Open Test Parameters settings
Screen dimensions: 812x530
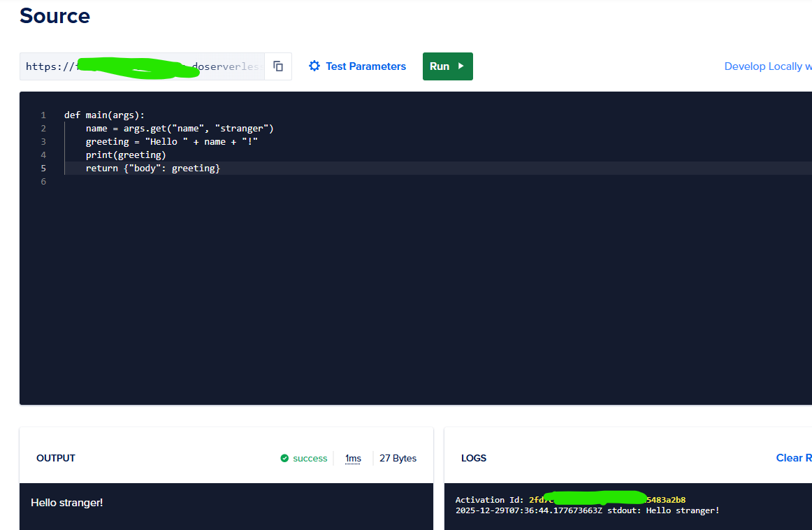[x=357, y=66]
